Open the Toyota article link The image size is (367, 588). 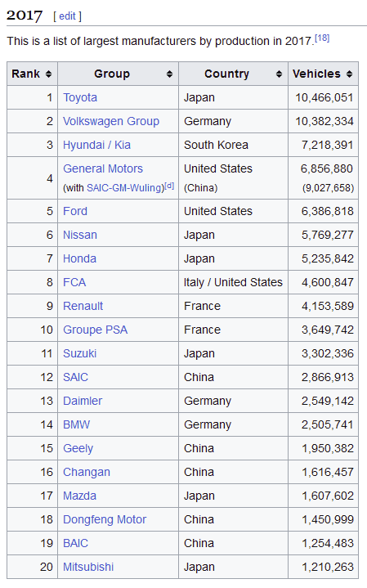pos(80,97)
